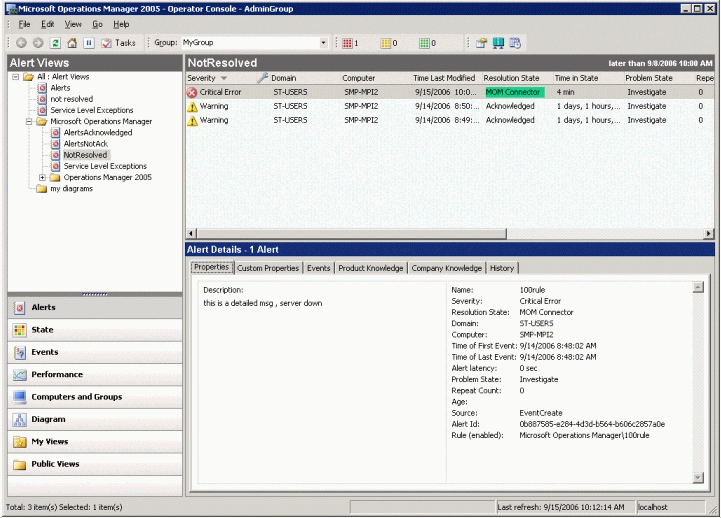The image size is (721, 518).
Task: Open the Go menu
Action: [97, 24]
